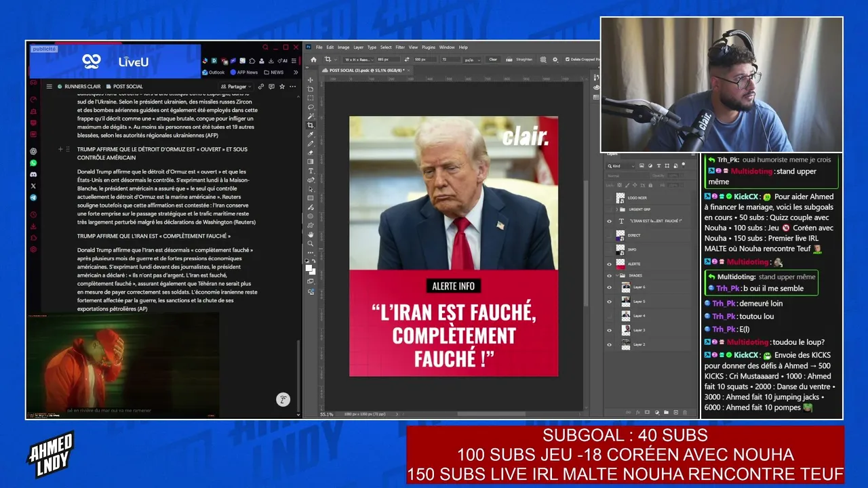This screenshot has height=488, width=868.
Task: Copy page link icon next to Partager
Action: [x=261, y=87]
